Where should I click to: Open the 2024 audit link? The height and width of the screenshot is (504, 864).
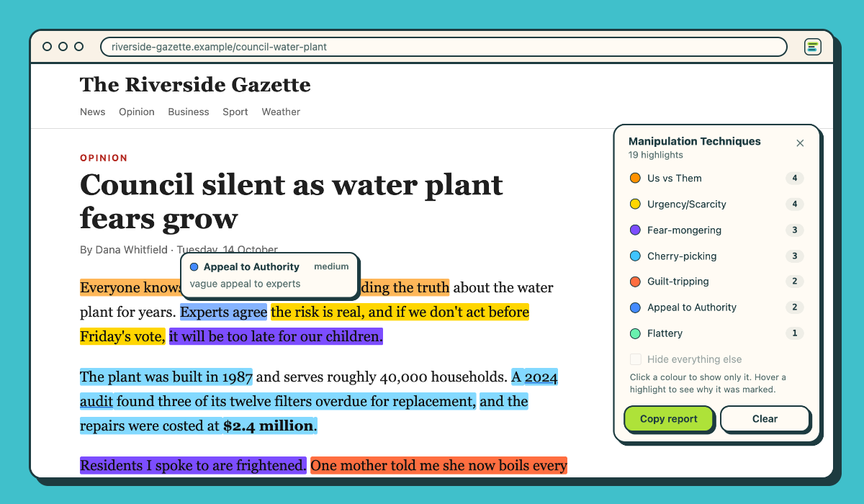541,377
